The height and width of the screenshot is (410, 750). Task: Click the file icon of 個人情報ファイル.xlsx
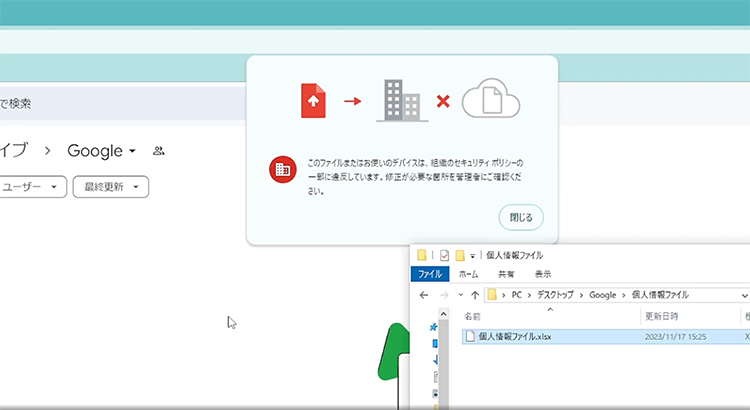click(470, 336)
